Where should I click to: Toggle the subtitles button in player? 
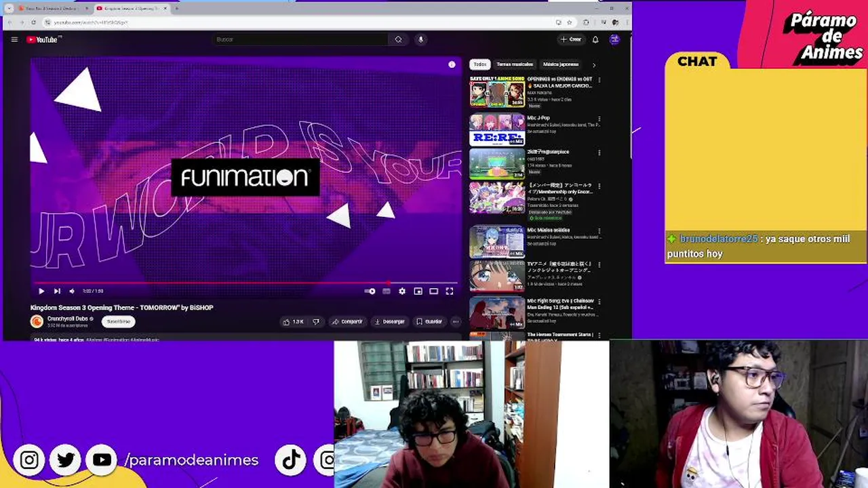pos(386,291)
